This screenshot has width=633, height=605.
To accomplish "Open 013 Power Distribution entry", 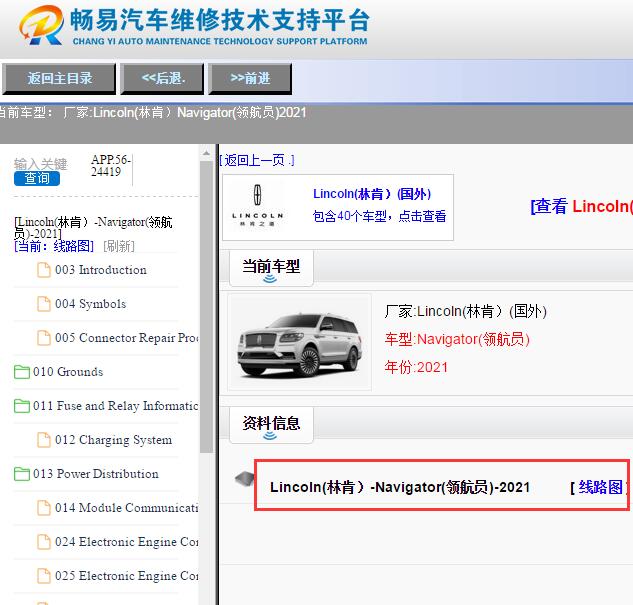I will (x=96, y=473).
